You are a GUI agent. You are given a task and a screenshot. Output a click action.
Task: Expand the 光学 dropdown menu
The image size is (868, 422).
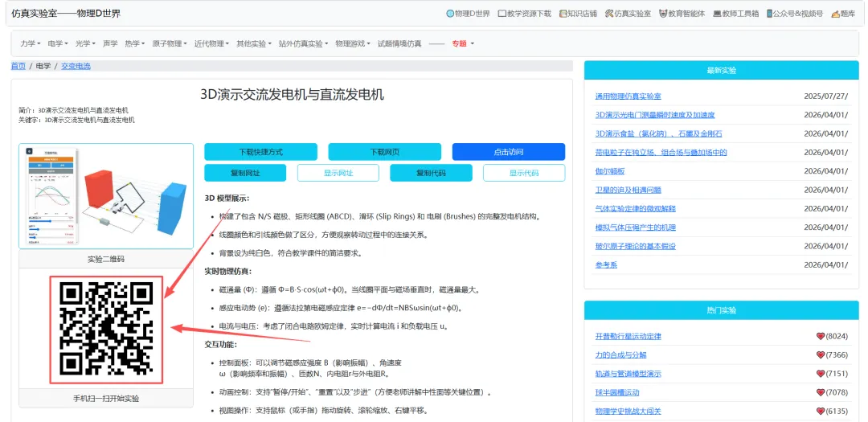click(85, 43)
